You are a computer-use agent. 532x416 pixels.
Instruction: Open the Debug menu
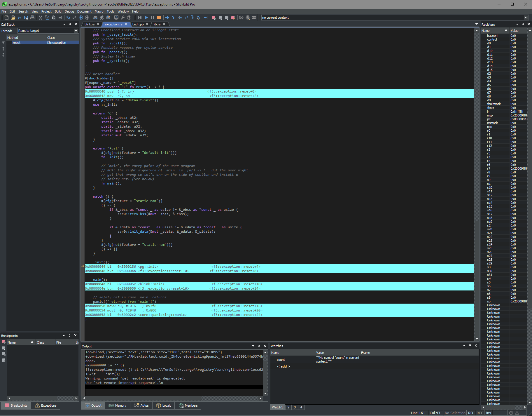pyautogui.click(x=69, y=11)
